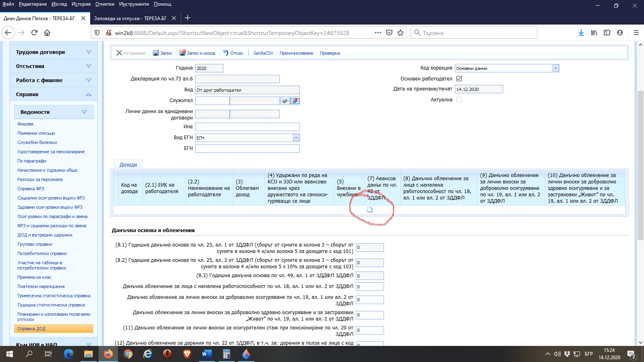Click Запис и изход button
The height and width of the screenshot is (362, 644).
197,53
